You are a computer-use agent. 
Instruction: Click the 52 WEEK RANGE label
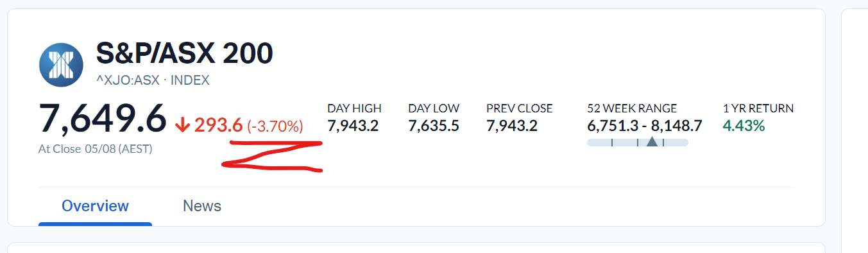[632, 109]
